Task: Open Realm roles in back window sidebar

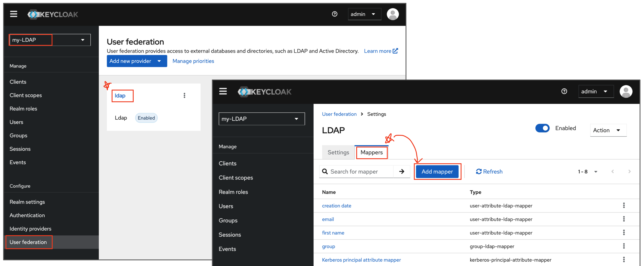Action: tap(23, 109)
